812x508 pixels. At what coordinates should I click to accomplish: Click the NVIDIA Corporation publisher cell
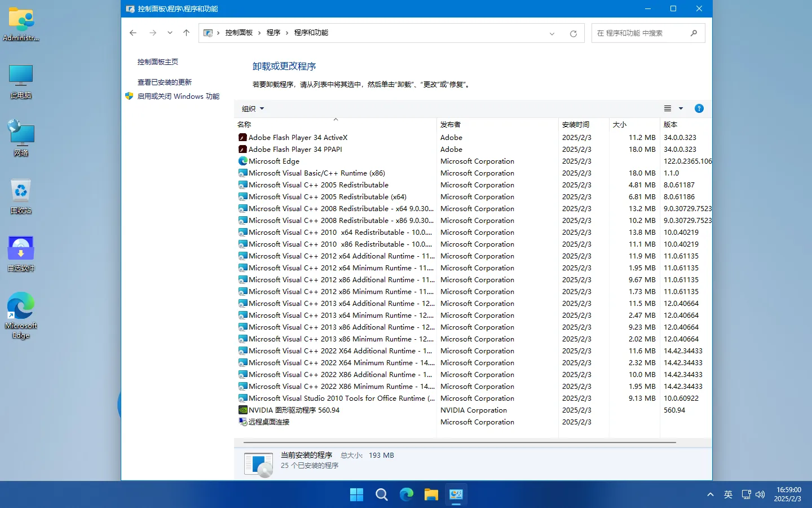click(x=474, y=410)
